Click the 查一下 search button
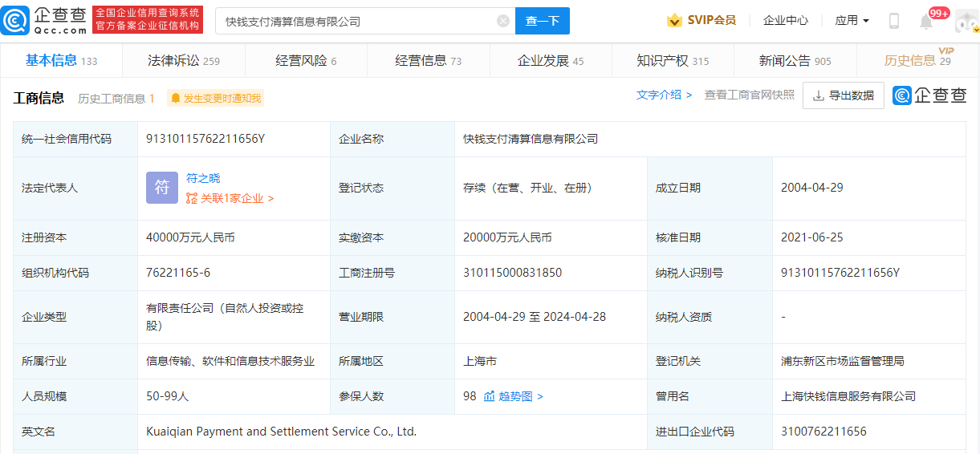This screenshot has width=980, height=454. [543, 21]
